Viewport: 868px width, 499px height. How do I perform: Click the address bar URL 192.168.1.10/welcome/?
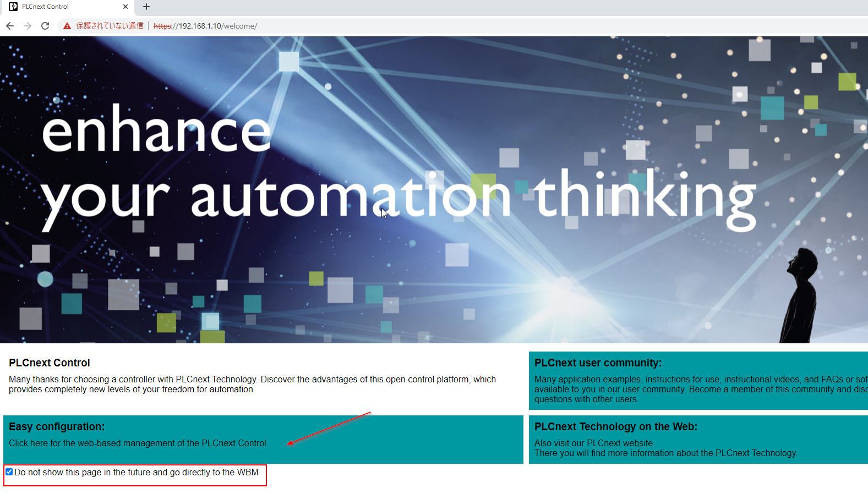[x=205, y=26]
